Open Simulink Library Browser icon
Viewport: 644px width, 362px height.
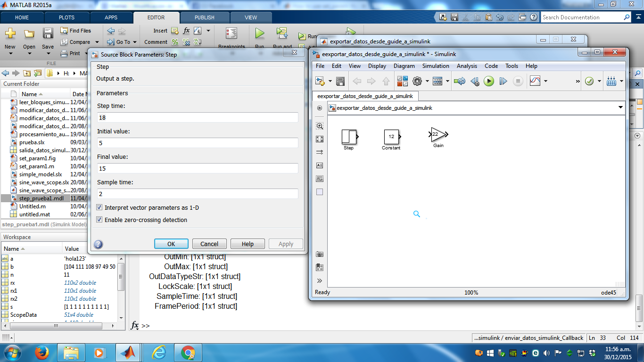(402, 81)
